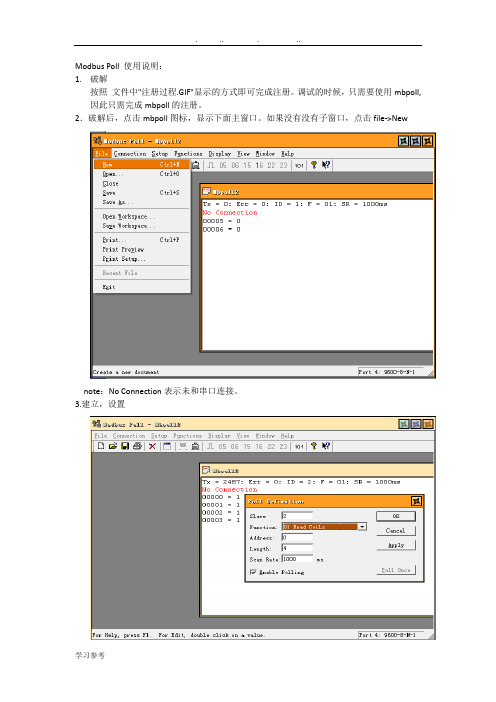Choose Save Workspace... in the File menu
Viewport: 496px width, 702px height.
(142, 226)
